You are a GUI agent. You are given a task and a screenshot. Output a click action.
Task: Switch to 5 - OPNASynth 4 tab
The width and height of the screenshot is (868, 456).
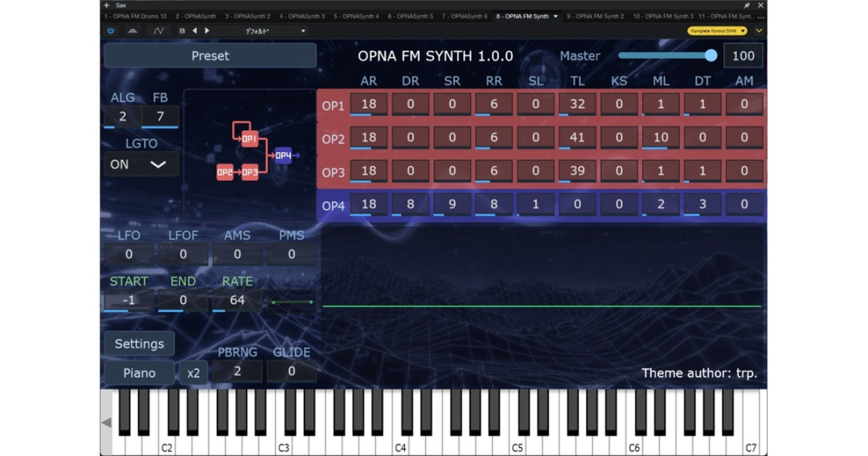tap(356, 17)
